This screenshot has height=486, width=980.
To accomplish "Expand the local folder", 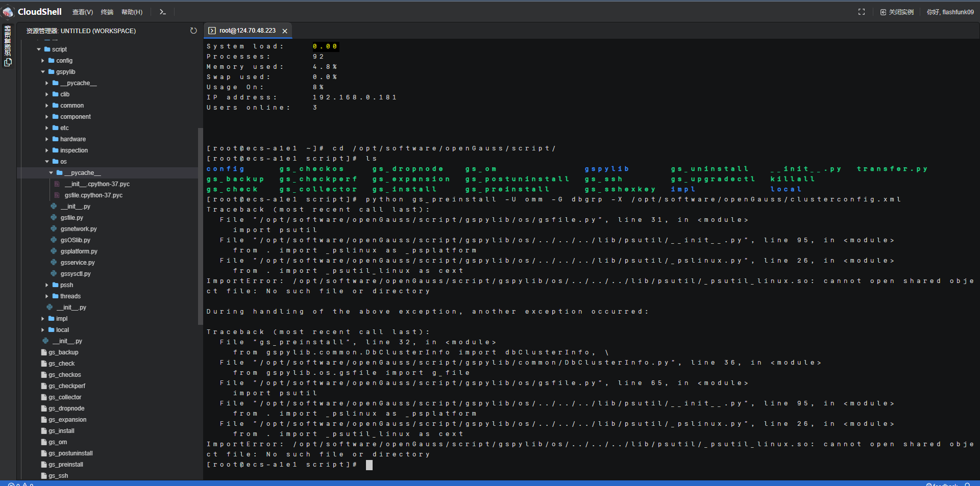I will [43, 330].
